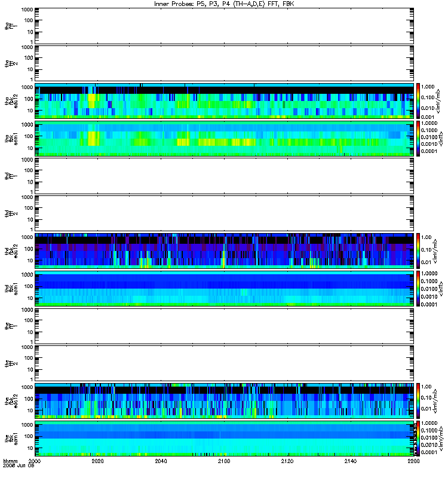Screen dimensions: 448x478
Task: Select the "tha fff 2" panel label
Action: click(11, 63)
